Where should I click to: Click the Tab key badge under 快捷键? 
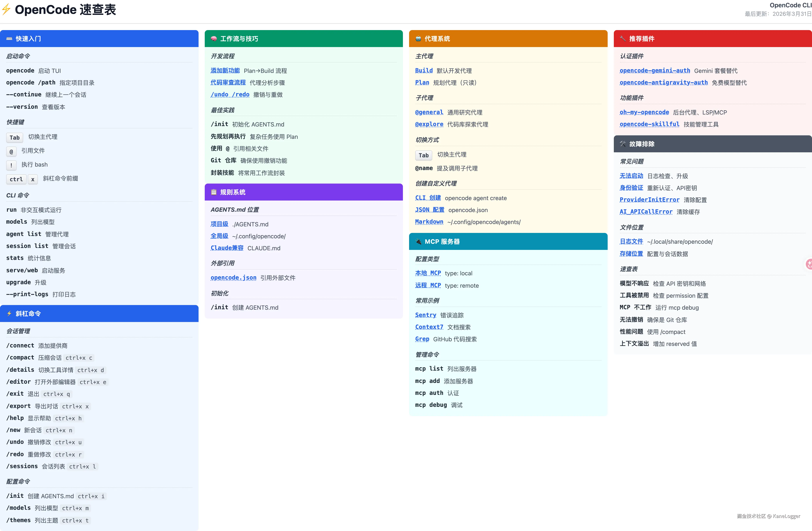[14, 137]
